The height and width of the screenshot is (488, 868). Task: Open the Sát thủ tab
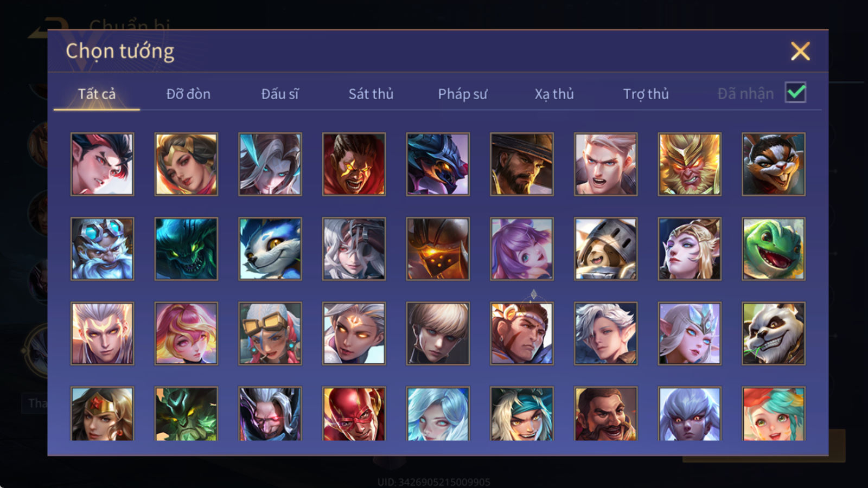(371, 94)
